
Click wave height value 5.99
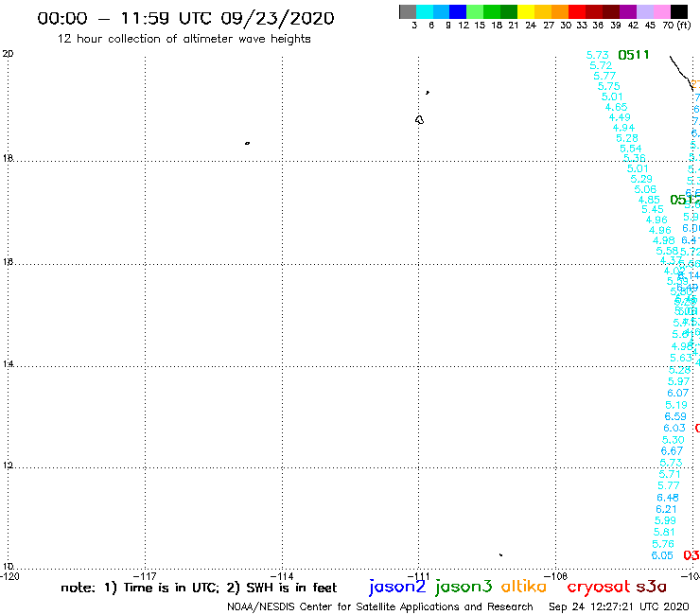click(x=665, y=520)
